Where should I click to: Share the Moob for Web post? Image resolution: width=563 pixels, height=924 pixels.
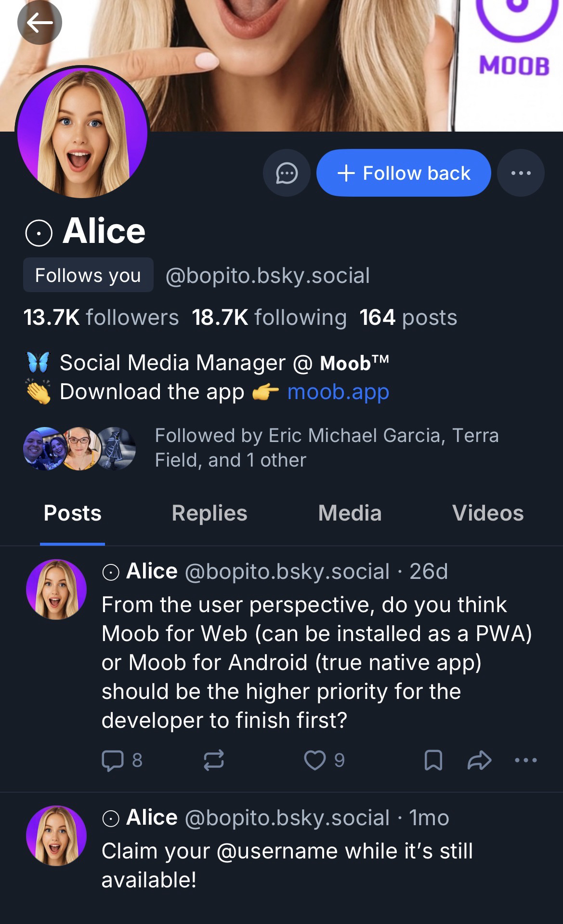479,760
